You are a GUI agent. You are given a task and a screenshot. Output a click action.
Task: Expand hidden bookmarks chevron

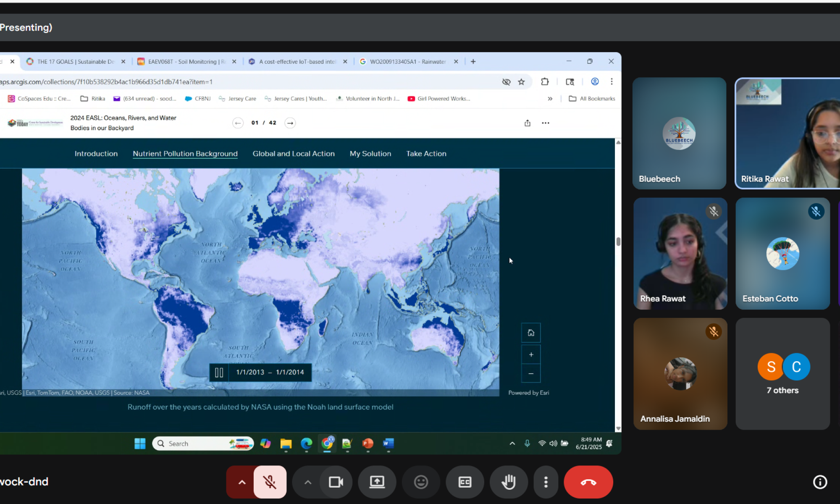click(550, 99)
